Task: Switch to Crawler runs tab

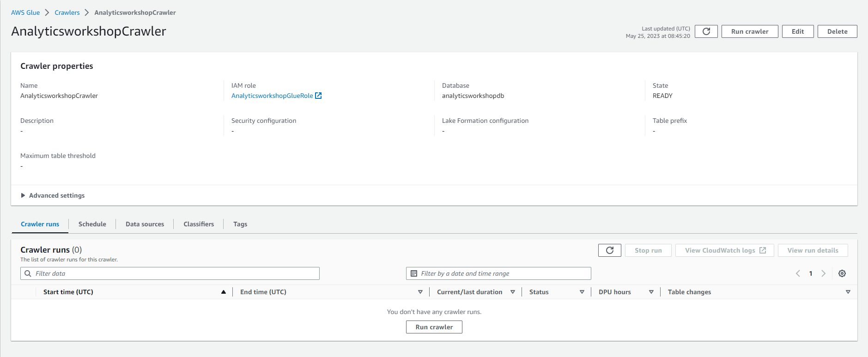Action: 40,224
